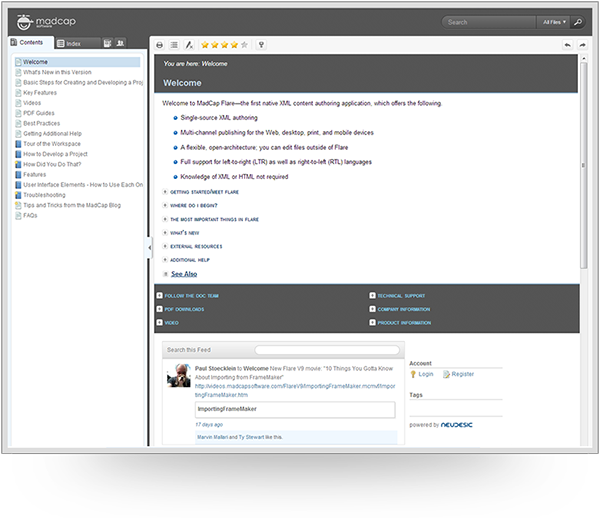Rate topic with the first star
Screen dimensions: 600x520
point(205,45)
